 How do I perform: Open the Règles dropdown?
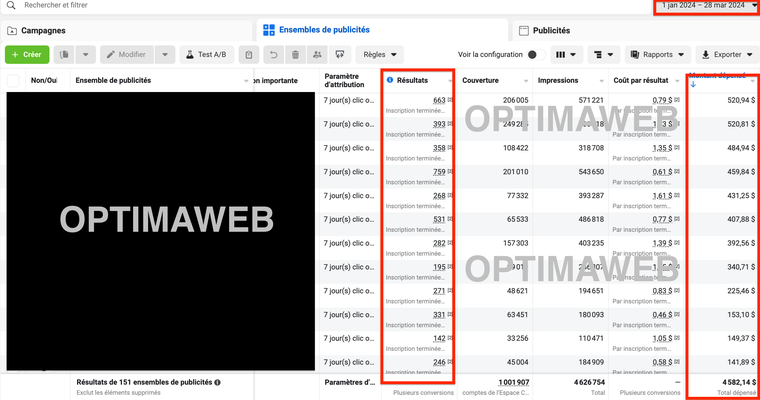pyautogui.click(x=380, y=55)
